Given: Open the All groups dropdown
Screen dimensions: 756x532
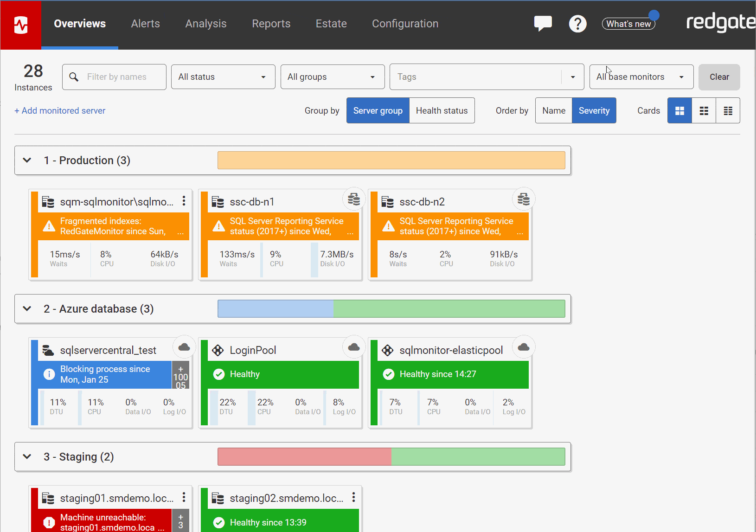Looking at the screenshot, I should point(333,77).
